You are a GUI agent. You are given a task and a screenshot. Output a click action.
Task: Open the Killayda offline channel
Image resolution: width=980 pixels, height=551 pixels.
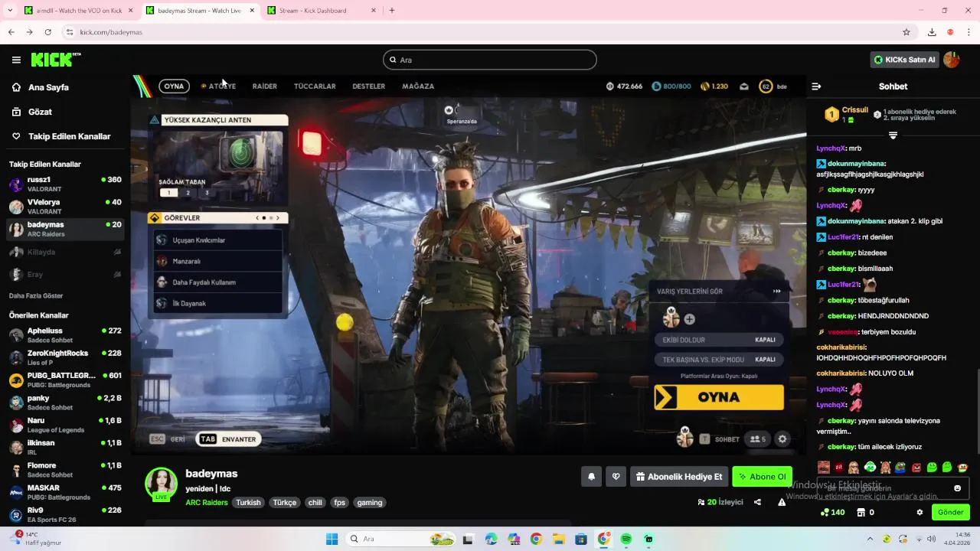click(x=65, y=252)
